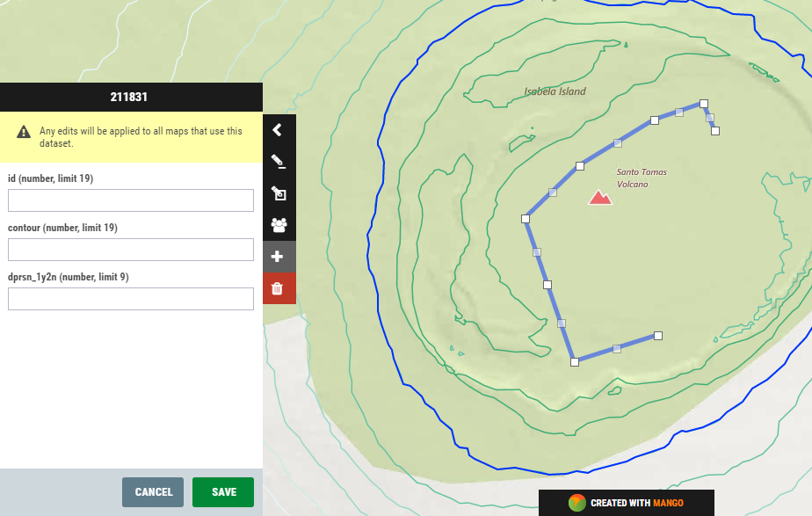
Task: Cancel the feature edits
Action: [x=153, y=492]
